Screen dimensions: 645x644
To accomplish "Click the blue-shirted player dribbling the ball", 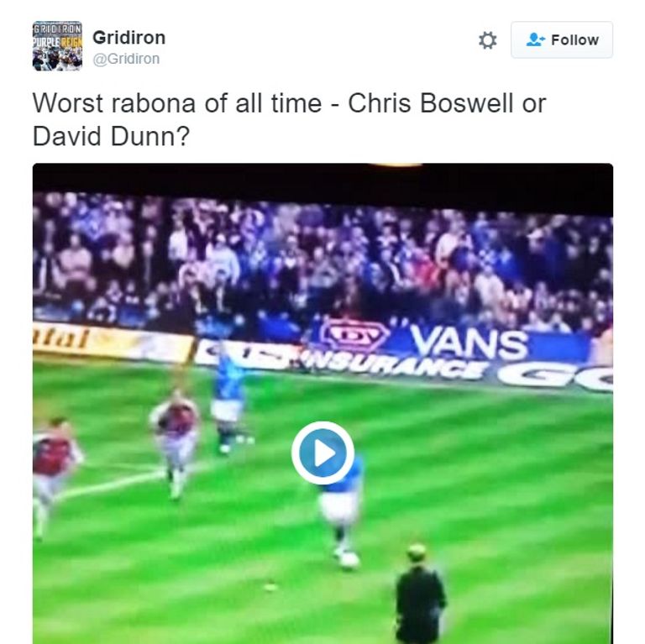I will 342,505.
